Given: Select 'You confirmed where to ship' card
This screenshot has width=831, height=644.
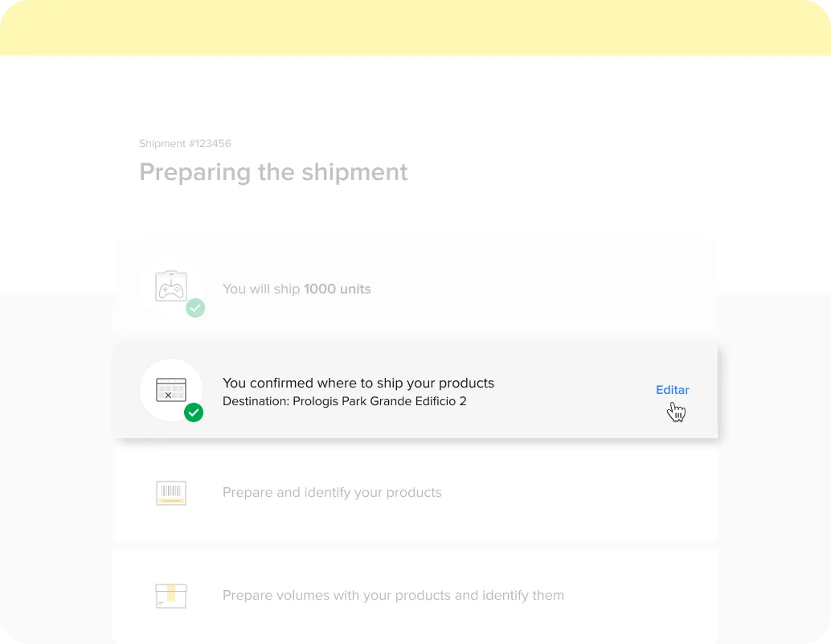Looking at the screenshot, I should click(x=415, y=392).
